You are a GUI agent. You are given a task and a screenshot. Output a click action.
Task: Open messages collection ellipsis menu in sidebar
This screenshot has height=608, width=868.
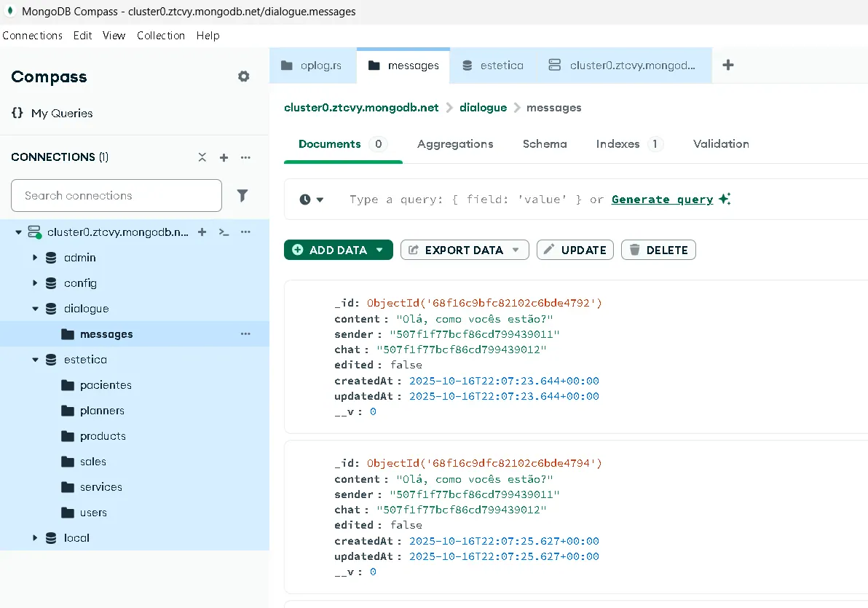[246, 334]
